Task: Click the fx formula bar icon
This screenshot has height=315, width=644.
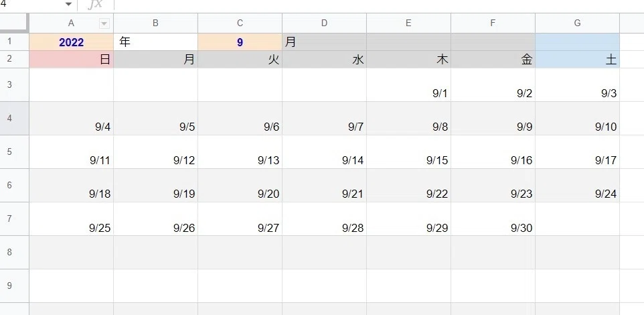Action: tap(95, 4)
